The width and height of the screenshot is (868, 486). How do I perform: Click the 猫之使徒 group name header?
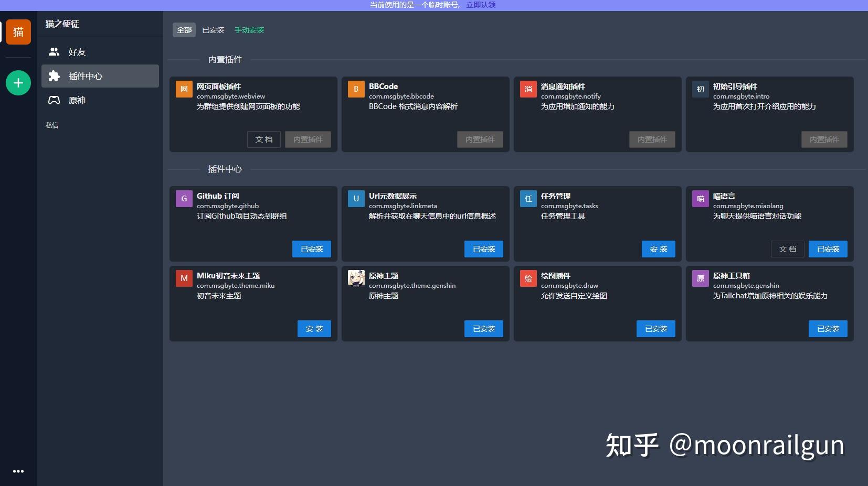[x=62, y=24]
